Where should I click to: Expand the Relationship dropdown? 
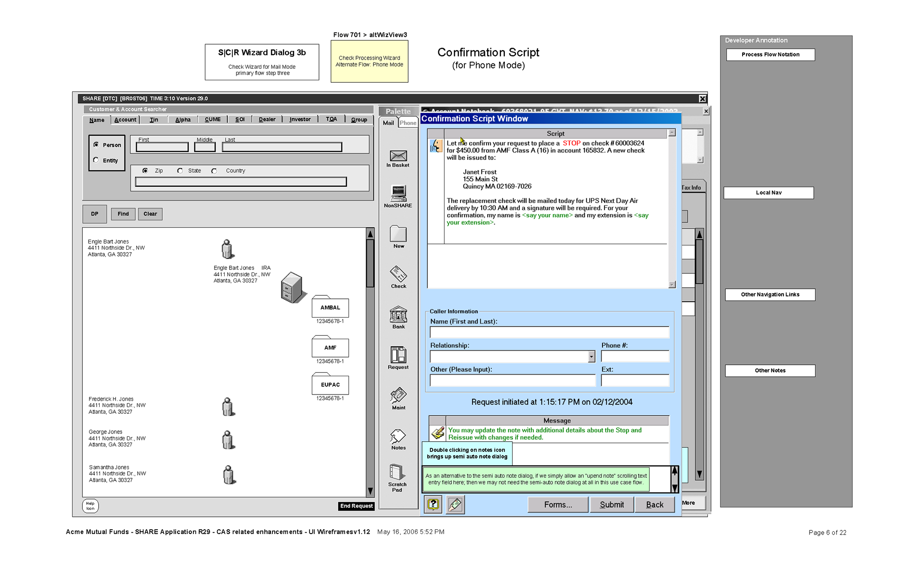(591, 357)
